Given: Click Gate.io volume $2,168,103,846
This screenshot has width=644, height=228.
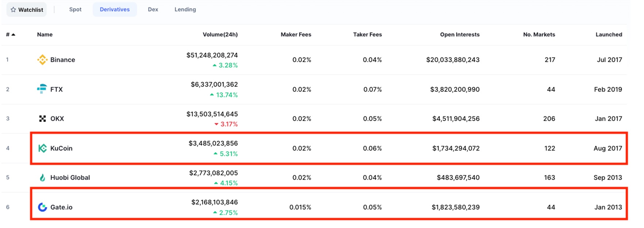Looking at the screenshot, I should point(215,202).
